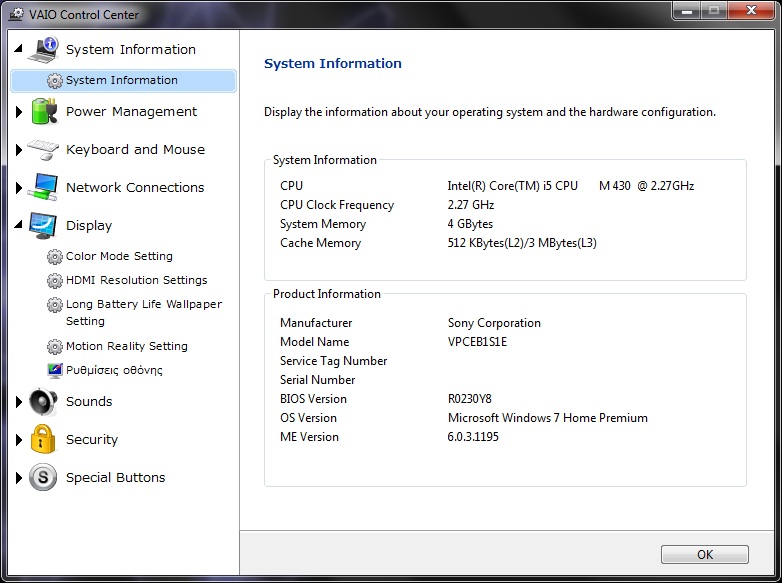The width and height of the screenshot is (782, 583).
Task: Open Ρυθμίσεις οθόνης display settings
Action: pyautogui.click(x=114, y=370)
